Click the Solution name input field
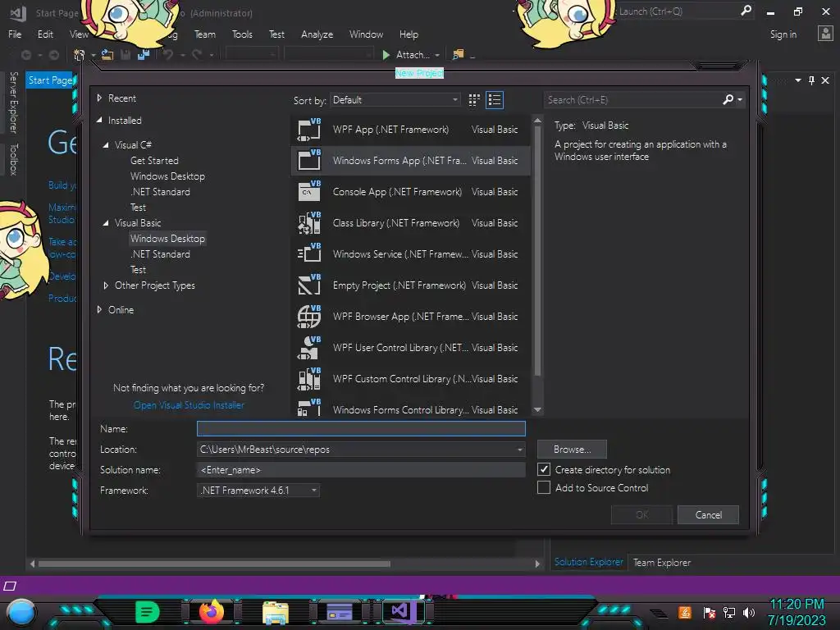 [361, 470]
